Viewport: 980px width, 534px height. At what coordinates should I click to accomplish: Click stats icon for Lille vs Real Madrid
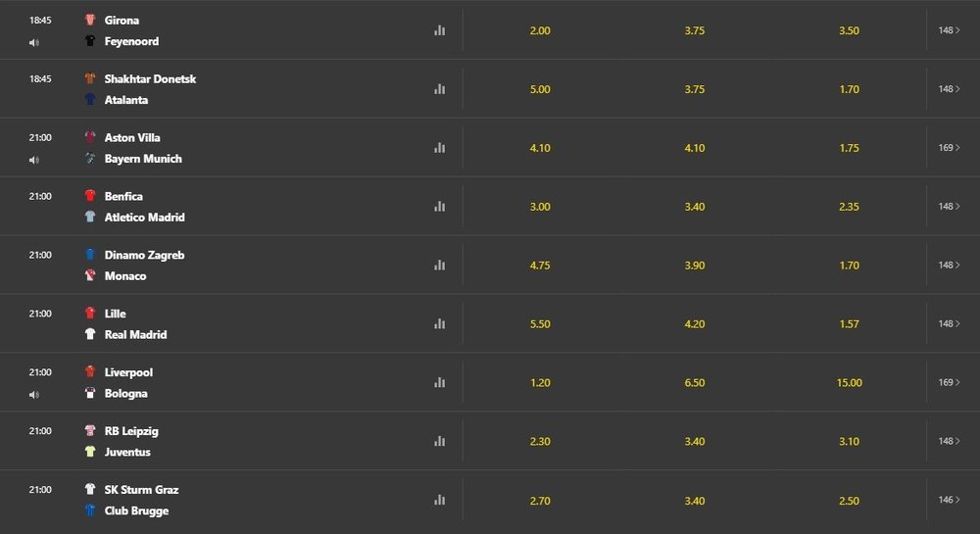pyautogui.click(x=439, y=323)
